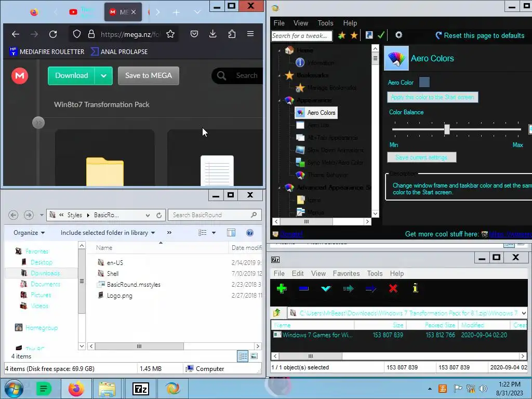
Task: Click the Color Balance slider handle
Action: 447,129
